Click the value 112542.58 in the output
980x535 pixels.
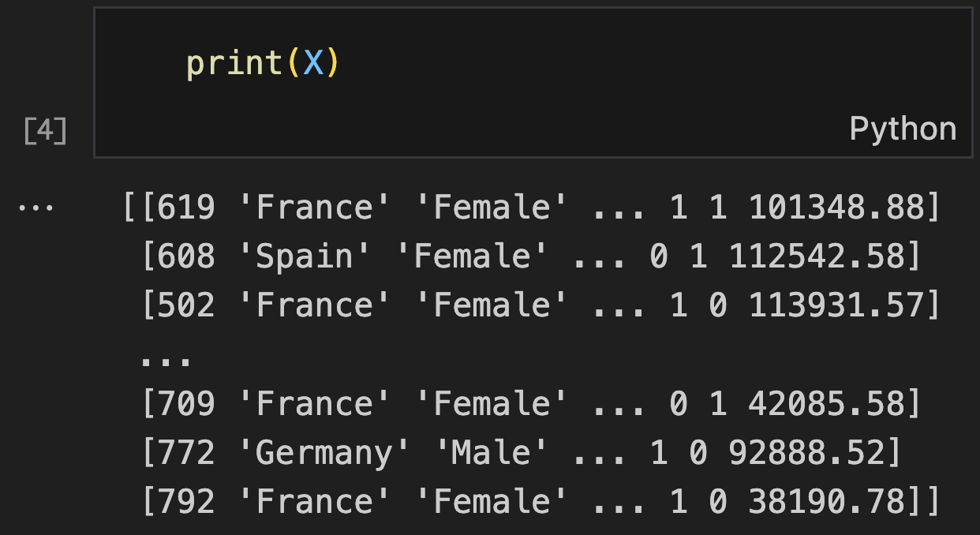tap(816, 256)
